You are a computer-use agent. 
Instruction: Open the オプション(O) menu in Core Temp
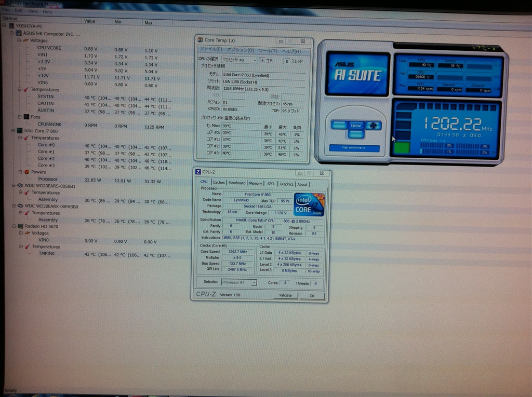click(x=240, y=50)
